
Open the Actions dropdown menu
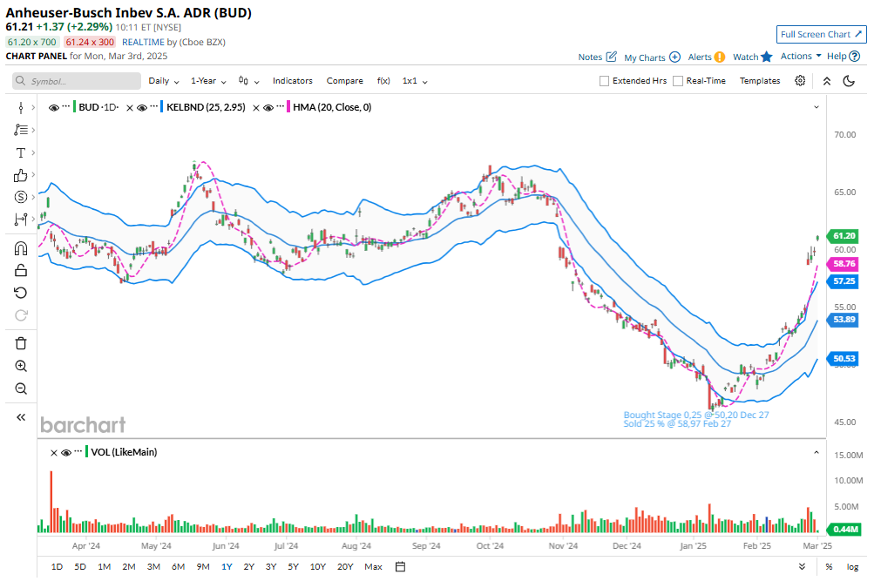[x=800, y=57]
